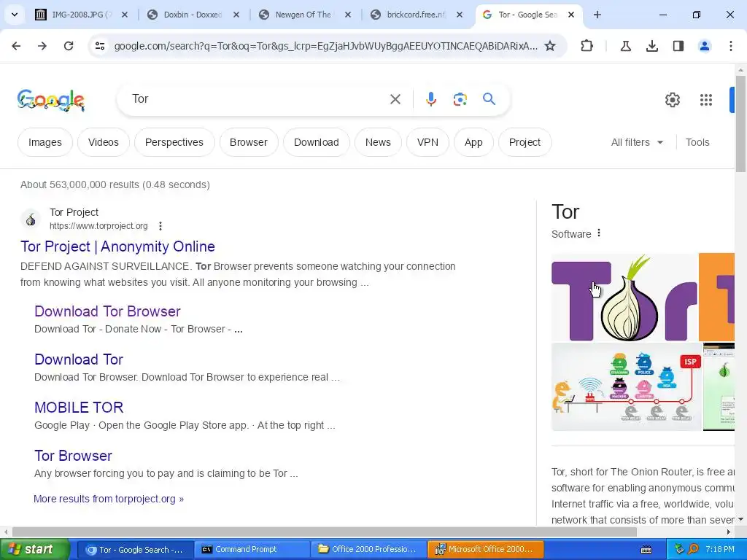Toggle the side panel icon
The width and height of the screenshot is (747, 560).
click(x=678, y=46)
